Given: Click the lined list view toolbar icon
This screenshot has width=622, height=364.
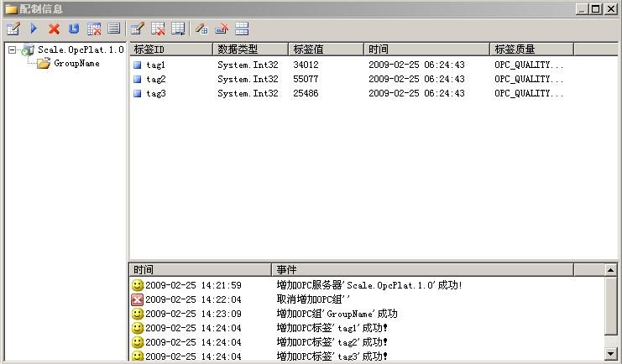Looking at the screenshot, I should tap(114, 29).
